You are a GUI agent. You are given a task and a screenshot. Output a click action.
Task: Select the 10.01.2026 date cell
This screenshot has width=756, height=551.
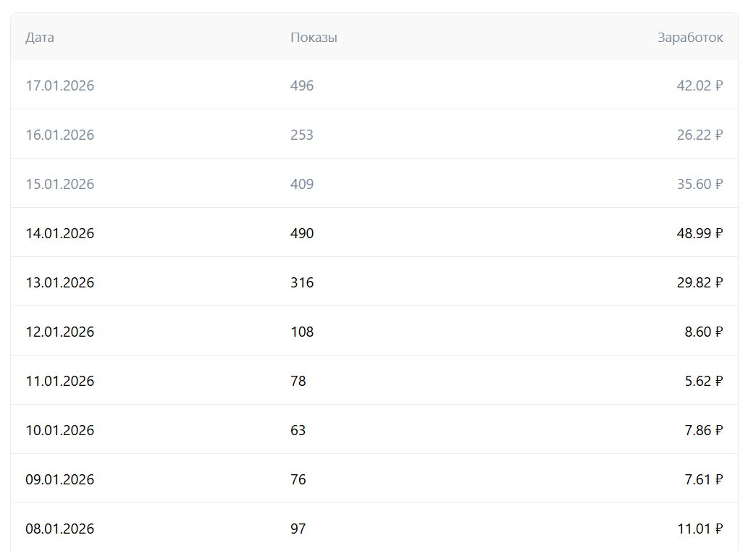(60, 430)
